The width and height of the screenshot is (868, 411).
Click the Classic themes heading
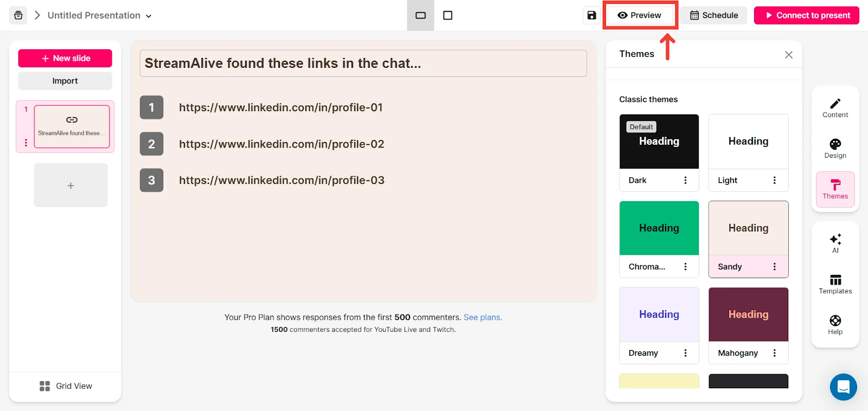[649, 99]
